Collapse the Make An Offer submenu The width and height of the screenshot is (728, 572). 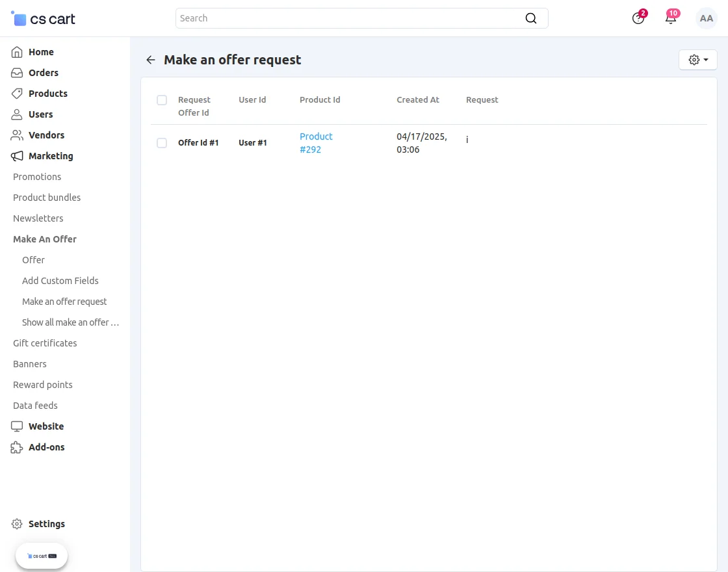point(45,239)
